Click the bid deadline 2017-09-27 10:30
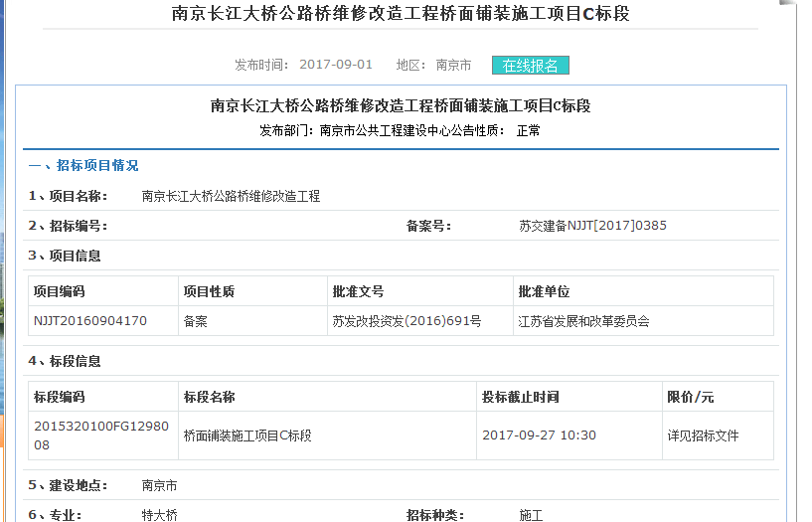Screen dimensions: 812x522 coord(539,435)
